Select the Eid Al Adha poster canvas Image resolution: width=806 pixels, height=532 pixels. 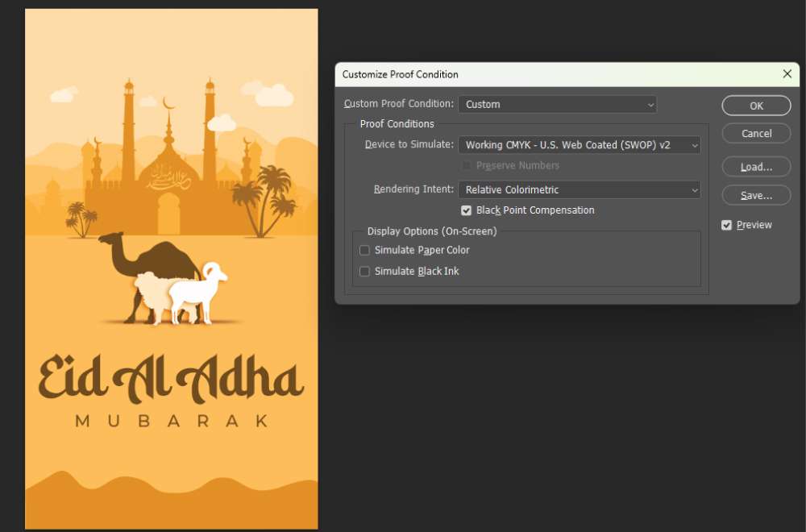(171, 268)
